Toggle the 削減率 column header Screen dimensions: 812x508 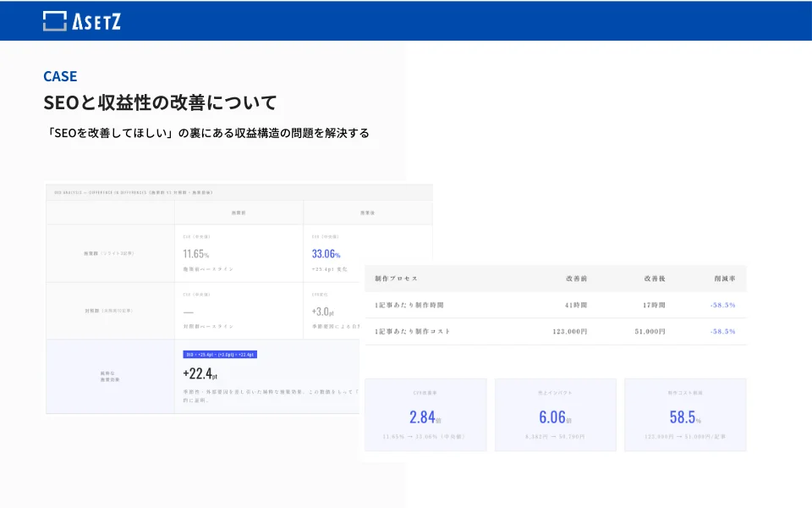point(724,279)
